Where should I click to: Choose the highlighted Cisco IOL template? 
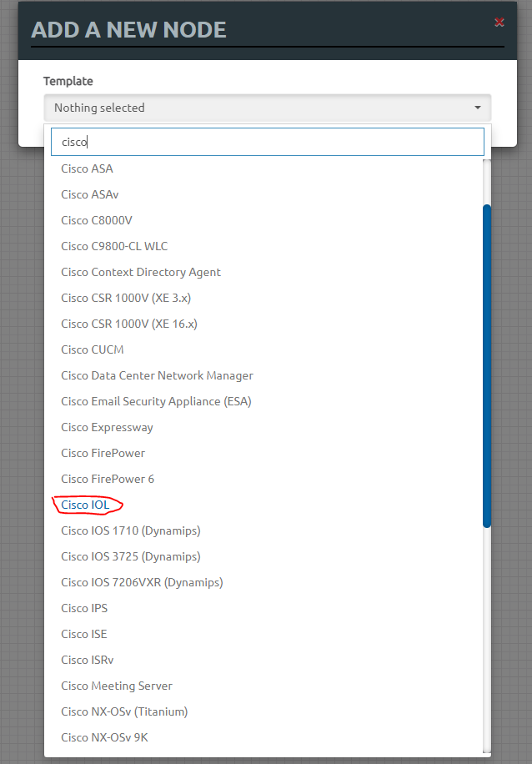coord(85,505)
